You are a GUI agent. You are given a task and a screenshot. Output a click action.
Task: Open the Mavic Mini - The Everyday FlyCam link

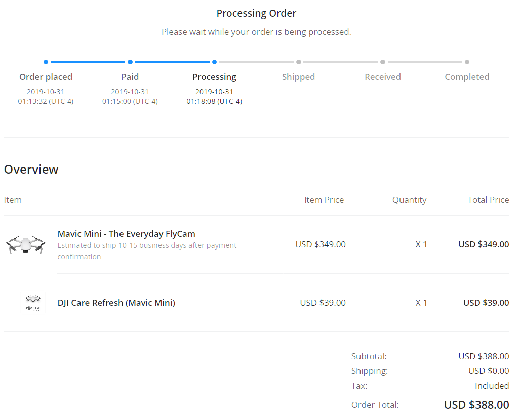point(127,234)
